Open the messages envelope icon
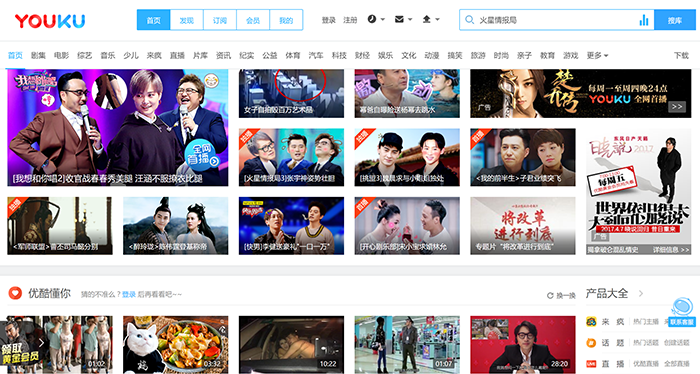 point(399,19)
